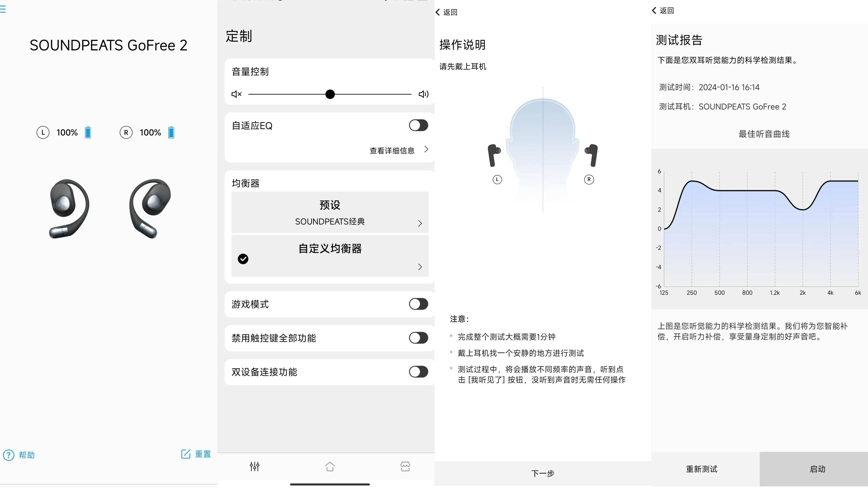Tap the right earbud battery icon
The width and height of the screenshot is (868, 488).
(x=171, y=132)
